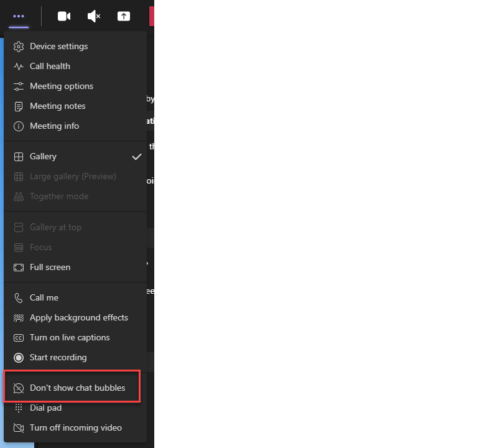Click Start recording
492x448 pixels.
pos(58,357)
